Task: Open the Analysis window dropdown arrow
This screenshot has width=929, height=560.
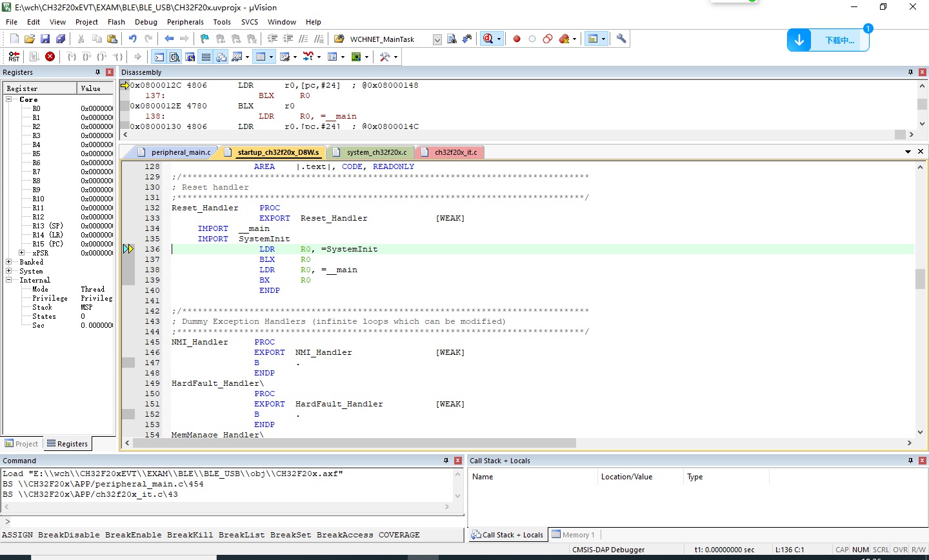Action: (x=319, y=57)
